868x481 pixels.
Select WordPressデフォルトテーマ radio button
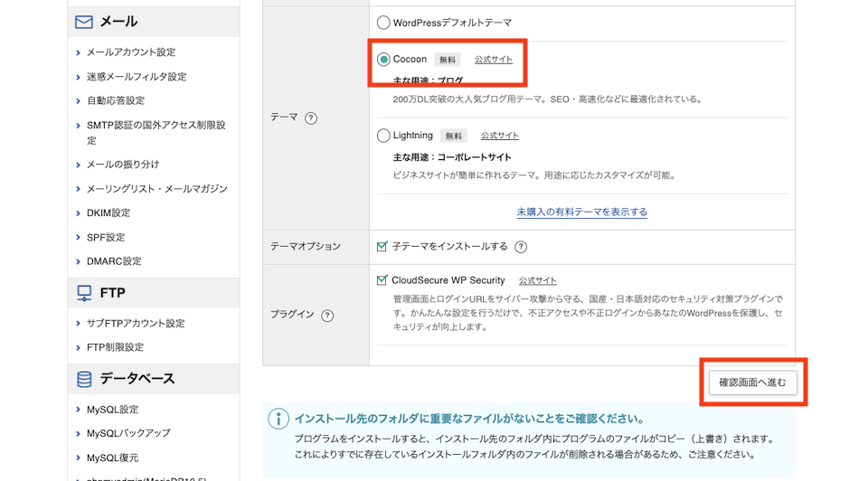tap(383, 23)
